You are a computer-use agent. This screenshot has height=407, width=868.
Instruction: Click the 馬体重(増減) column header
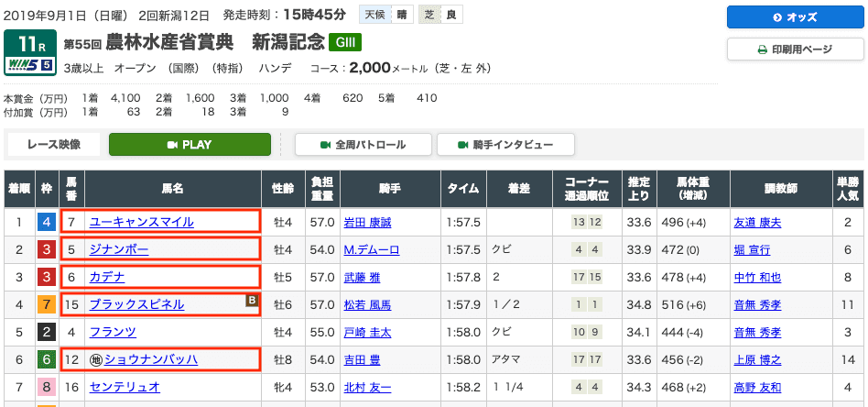(x=692, y=189)
